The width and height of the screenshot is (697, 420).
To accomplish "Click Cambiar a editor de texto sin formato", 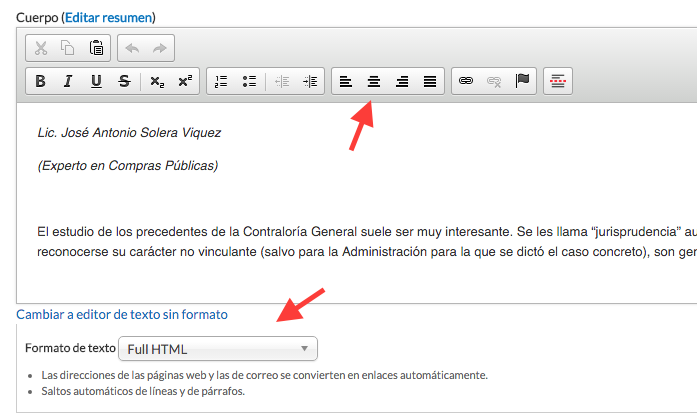I will point(122,314).
